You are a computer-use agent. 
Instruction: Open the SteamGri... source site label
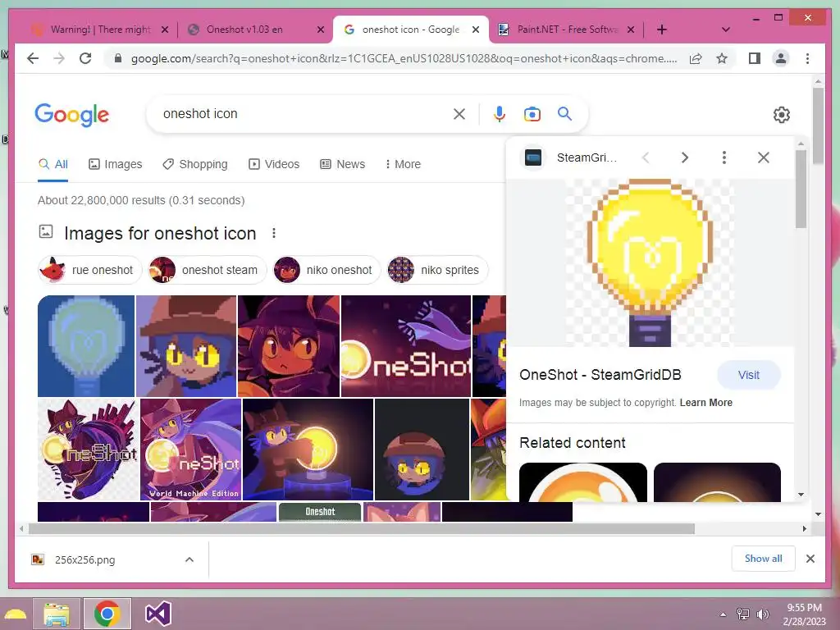[587, 157]
